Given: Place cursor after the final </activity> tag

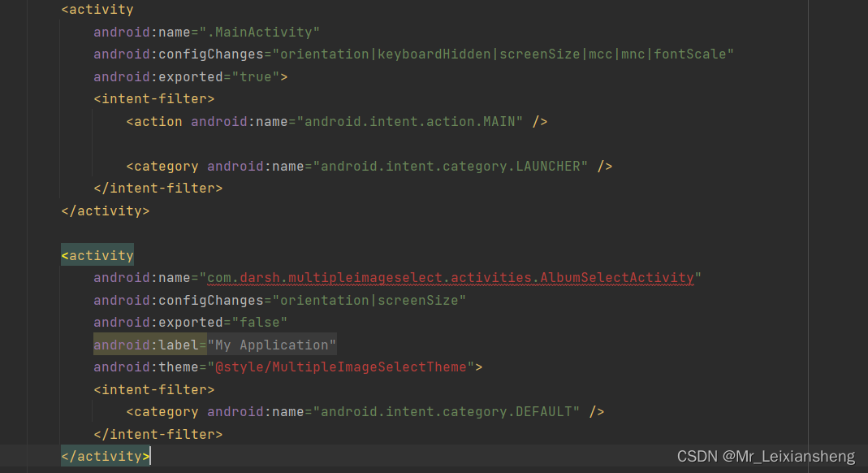Looking at the screenshot, I should tap(151, 456).
